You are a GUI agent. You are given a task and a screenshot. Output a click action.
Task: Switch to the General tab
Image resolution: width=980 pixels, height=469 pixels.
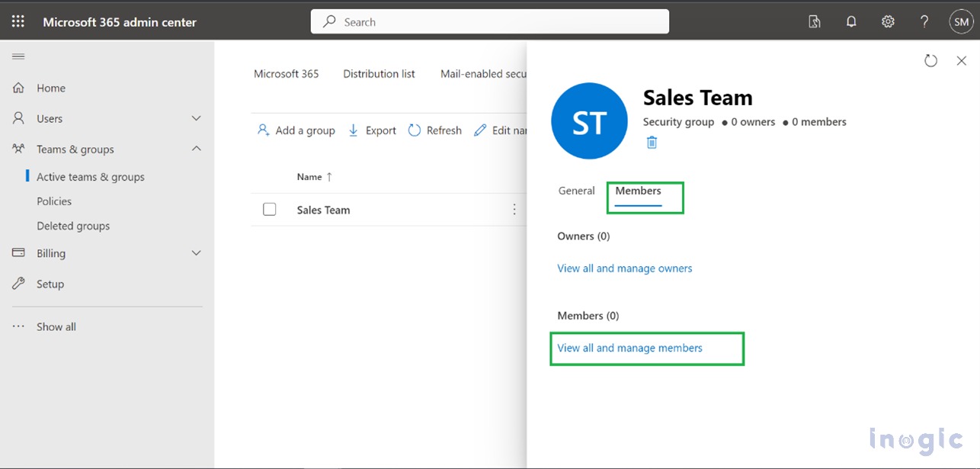[576, 191]
